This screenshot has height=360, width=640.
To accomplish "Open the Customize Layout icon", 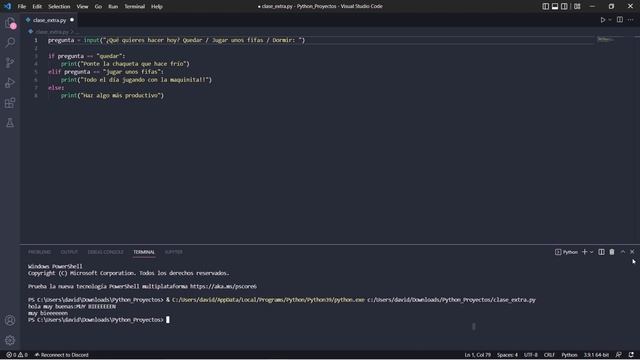I will 577,6.
